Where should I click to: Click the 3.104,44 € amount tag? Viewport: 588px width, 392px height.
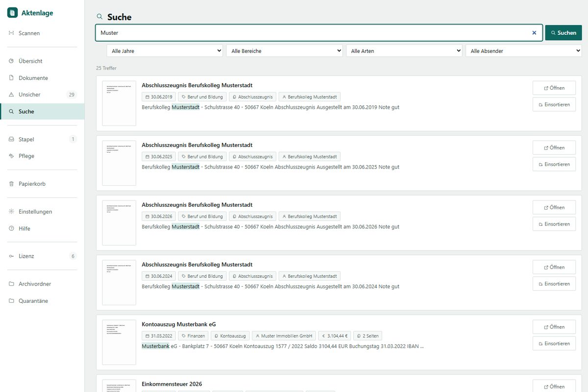(335, 336)
